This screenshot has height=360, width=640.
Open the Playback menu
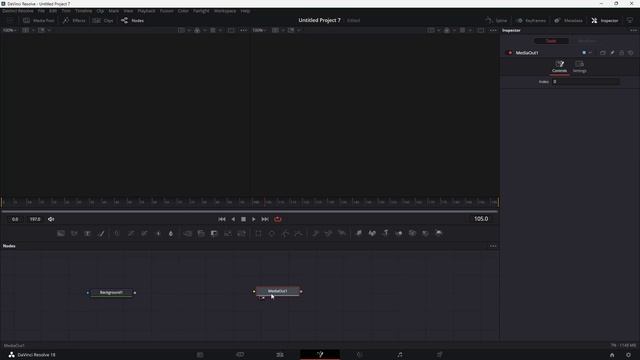[x=146, y=11]
